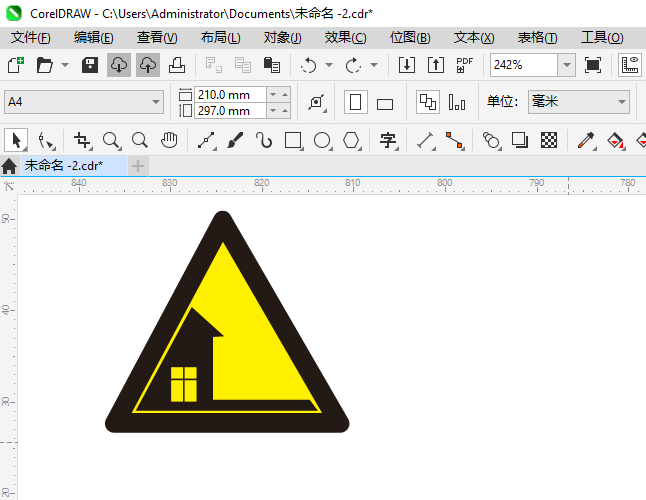Image resolution: width=646 pixels, height=500 pixels.
Task: Select the Shape node tool
Action: [46, 140]
